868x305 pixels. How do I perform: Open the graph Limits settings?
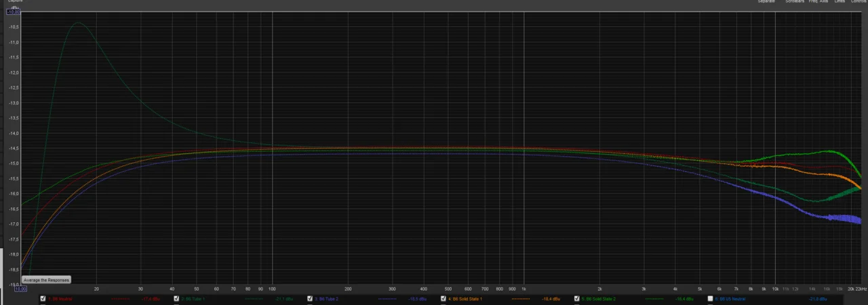pos(840,1)
